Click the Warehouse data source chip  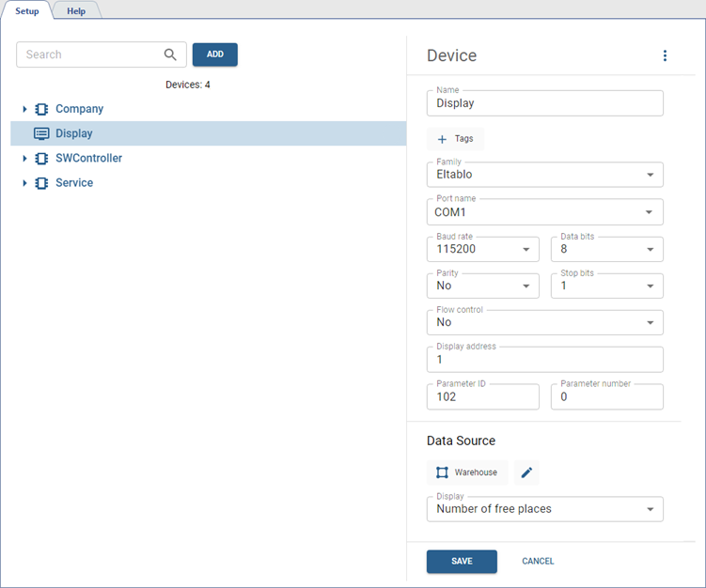[x=467, y=472]
